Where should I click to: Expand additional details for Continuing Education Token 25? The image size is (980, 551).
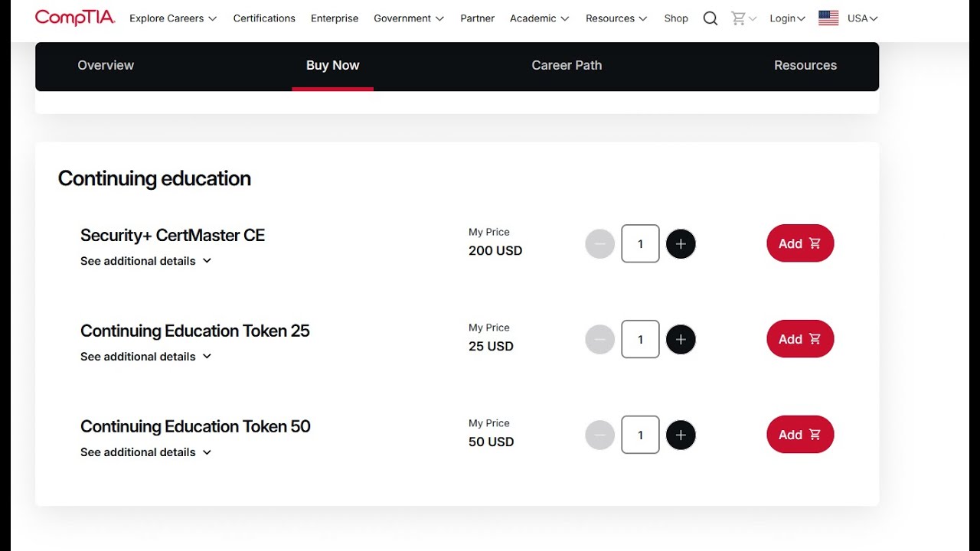click(145, 357)
